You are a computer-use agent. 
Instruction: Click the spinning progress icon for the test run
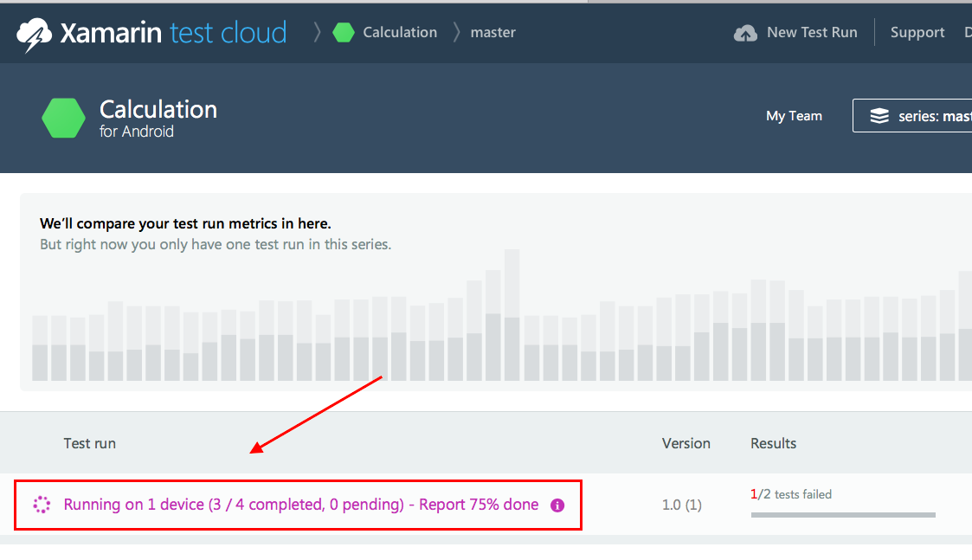point(42,505)
